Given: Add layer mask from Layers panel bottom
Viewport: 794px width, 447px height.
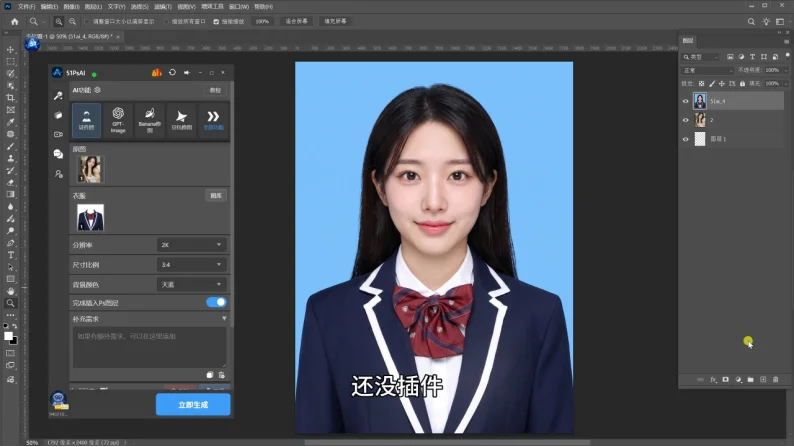Looking at the screenshot, I should pyautogui.click(x=726, y=379).
